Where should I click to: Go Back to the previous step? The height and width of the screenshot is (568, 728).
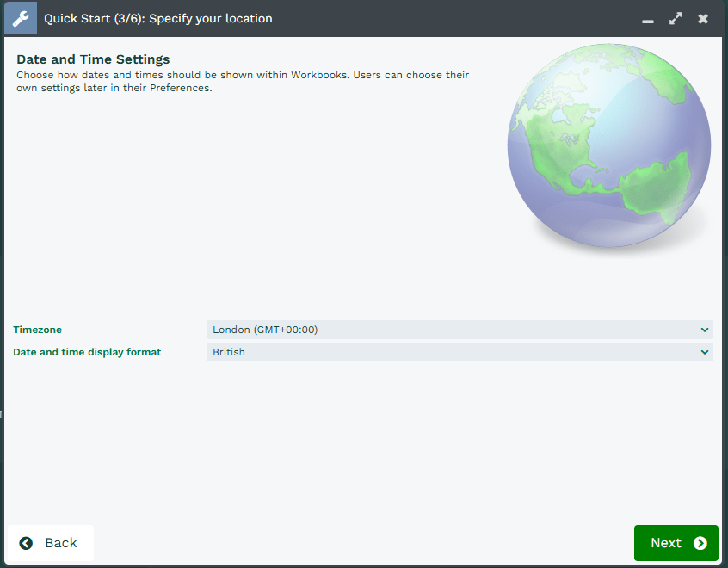pos(51,543)
